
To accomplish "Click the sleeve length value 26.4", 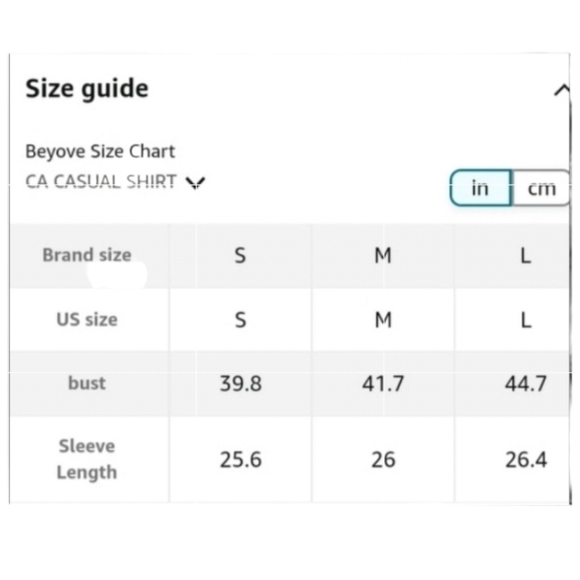I will (526, 460).
